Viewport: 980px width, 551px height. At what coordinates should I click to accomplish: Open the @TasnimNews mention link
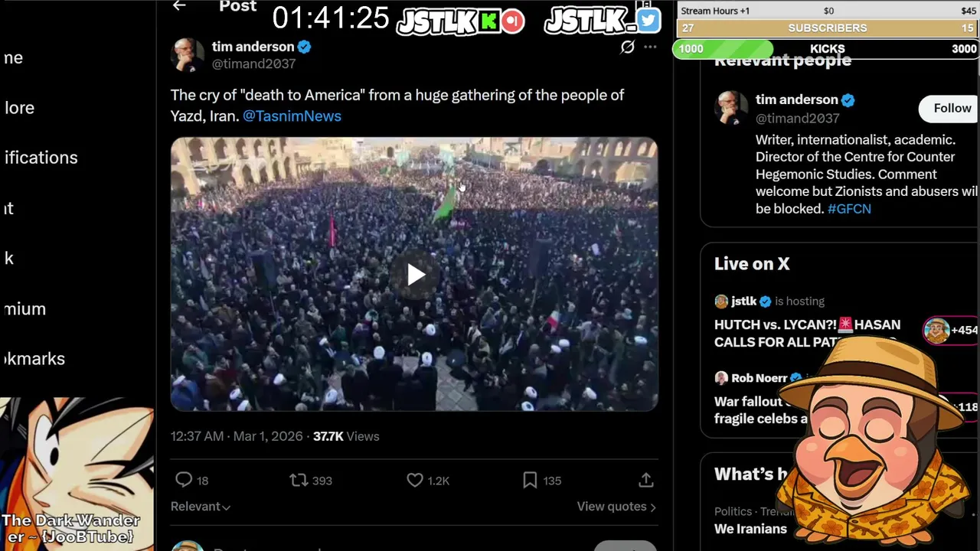[x=292, y=116]
